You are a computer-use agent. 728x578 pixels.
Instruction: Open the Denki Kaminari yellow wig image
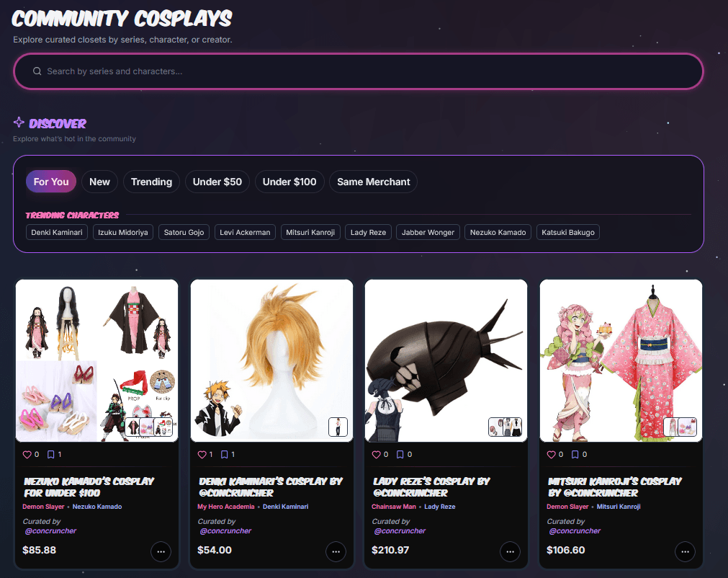pyautogui.click(x=271, y=360)
